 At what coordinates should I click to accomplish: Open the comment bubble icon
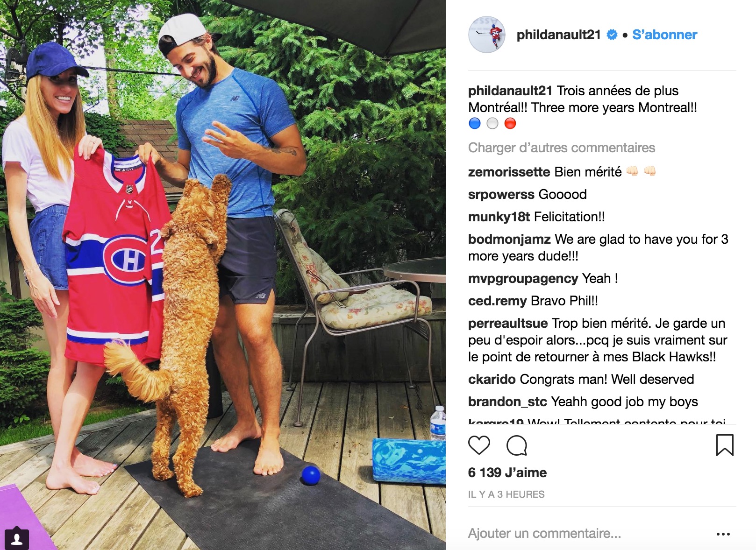(517, 445)
